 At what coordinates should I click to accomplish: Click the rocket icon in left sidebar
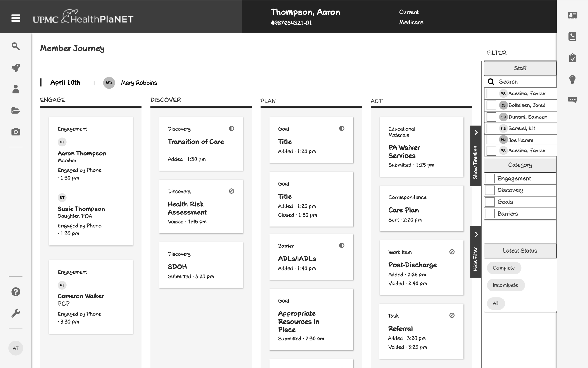16,68
